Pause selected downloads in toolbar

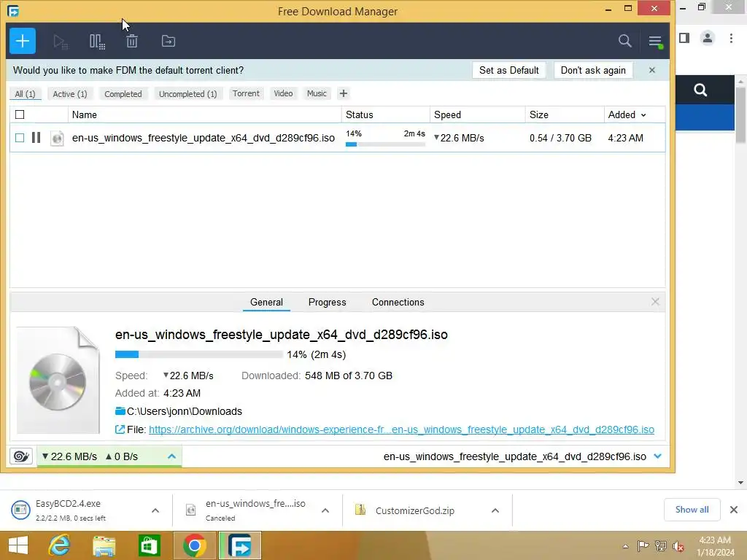click(97, 42)
